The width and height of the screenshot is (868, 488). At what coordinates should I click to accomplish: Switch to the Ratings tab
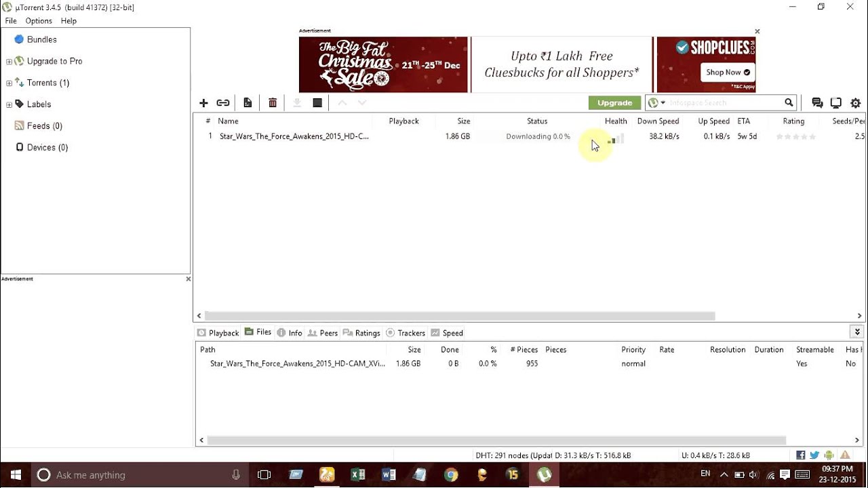tap(361, 333)
